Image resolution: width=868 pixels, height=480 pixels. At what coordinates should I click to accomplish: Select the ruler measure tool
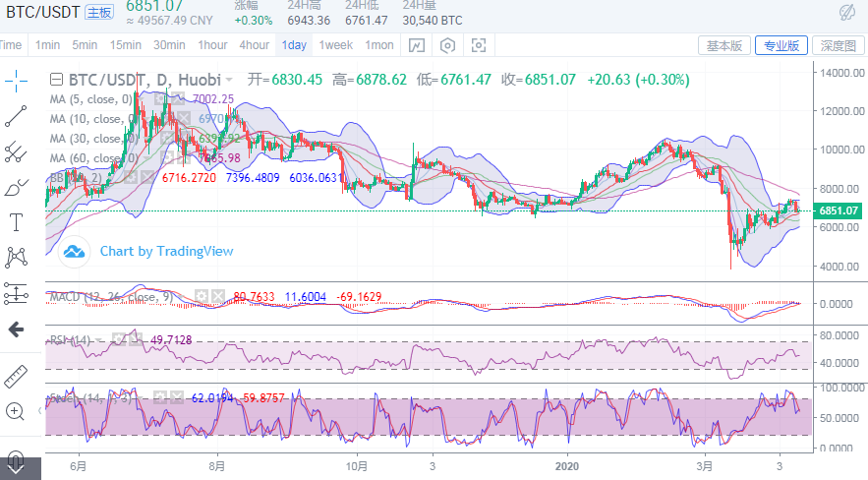click(16, 377)
